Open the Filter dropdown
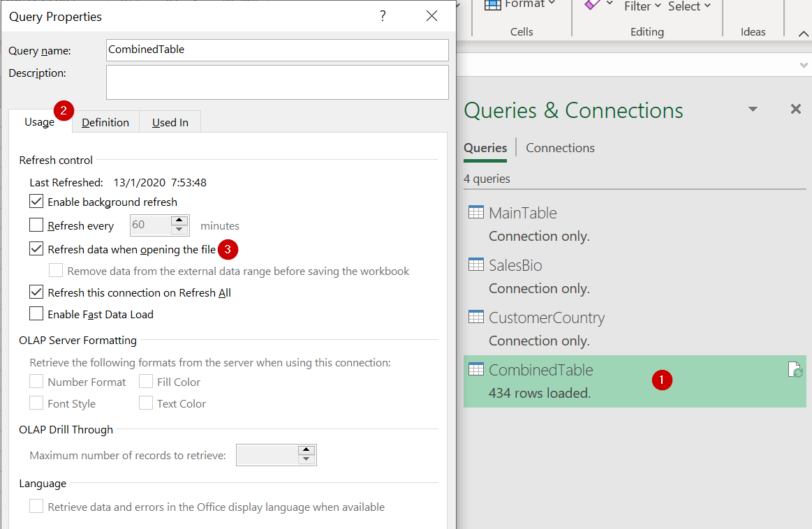This screenshot has width=812, height=529. point(639,6)
